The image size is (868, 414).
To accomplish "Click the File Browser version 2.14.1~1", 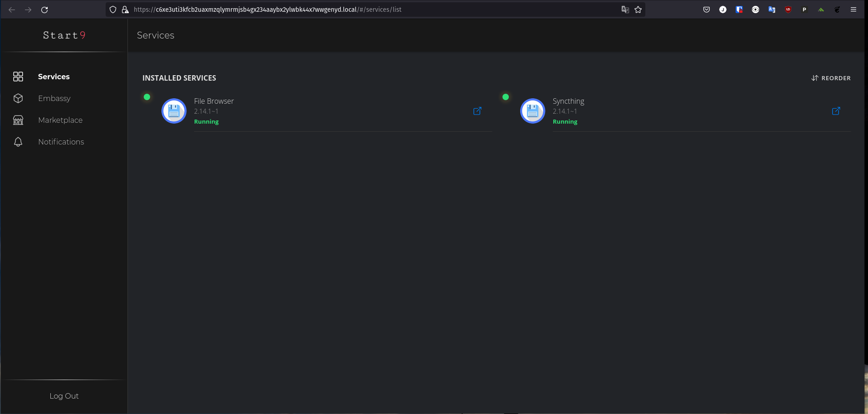I will point(206,111).
